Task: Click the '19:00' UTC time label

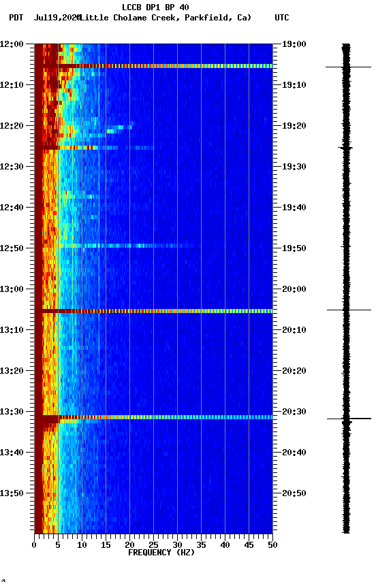Action: point(294,44)
